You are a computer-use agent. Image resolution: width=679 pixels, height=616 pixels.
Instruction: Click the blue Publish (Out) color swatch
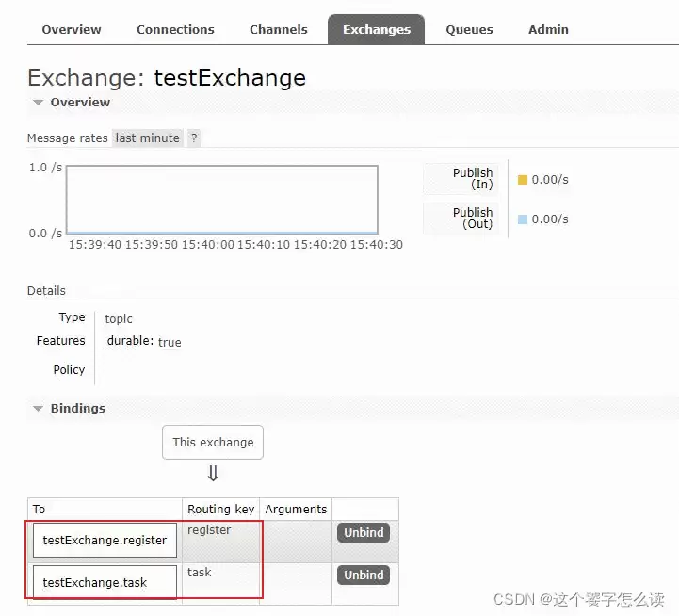point(523,219)
